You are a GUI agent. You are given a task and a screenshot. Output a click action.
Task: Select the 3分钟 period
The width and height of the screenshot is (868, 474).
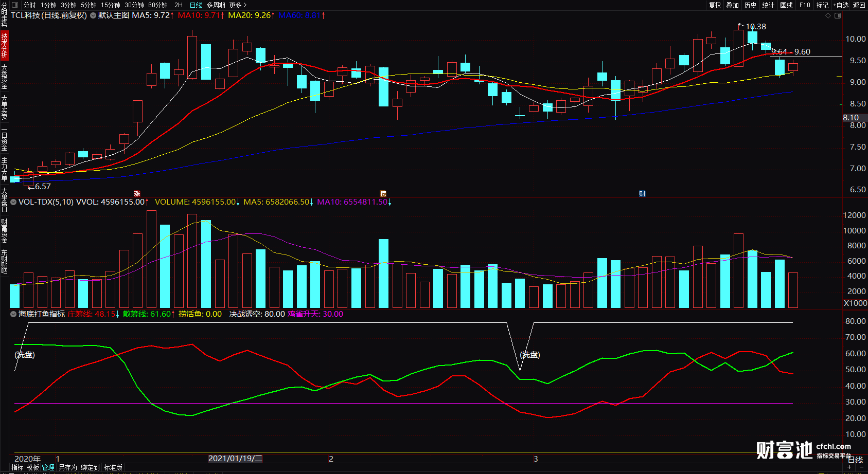68,5
